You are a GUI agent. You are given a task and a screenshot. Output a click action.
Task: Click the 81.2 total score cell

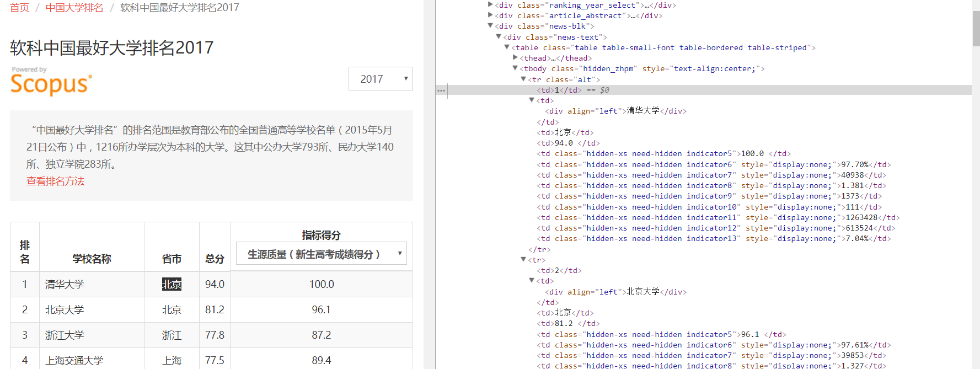[x=215, y=309]
